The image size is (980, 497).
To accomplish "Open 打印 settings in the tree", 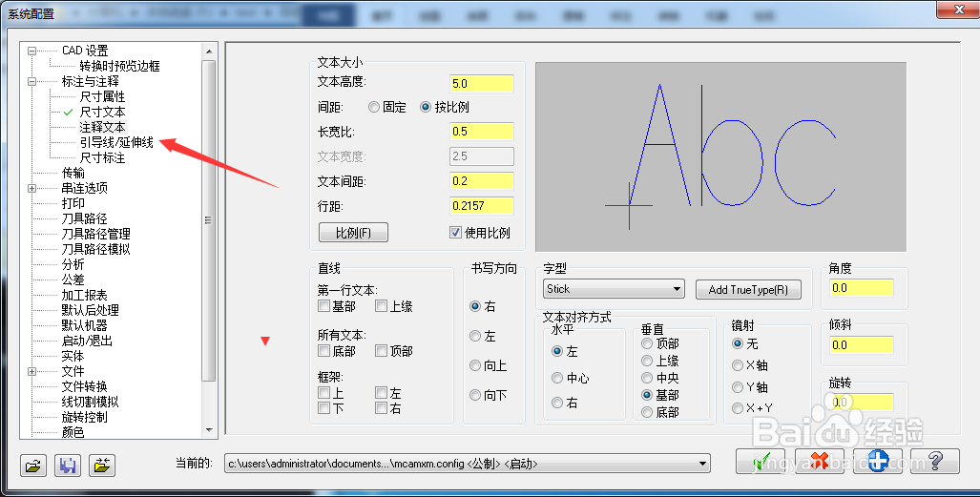I will (73, 204).
